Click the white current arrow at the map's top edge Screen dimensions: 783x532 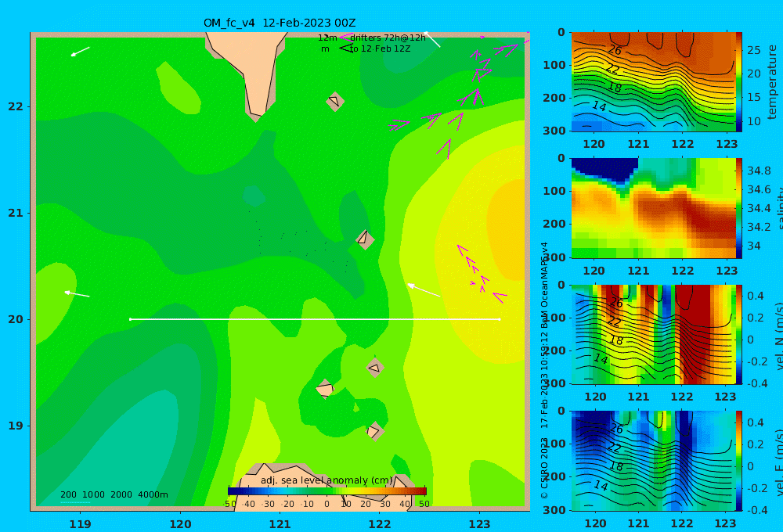(x=432, y=39)
